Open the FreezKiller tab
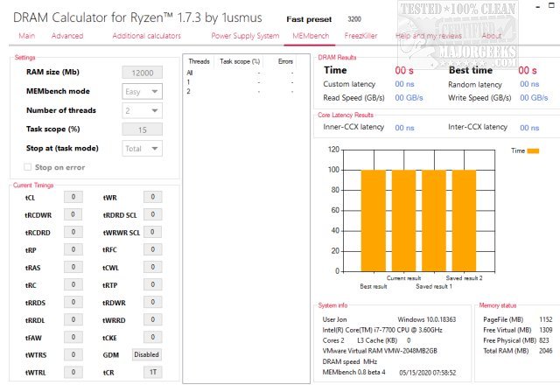The width and height of the screenshot is (560, 392). pyautogui.click(x=360, y=36)
